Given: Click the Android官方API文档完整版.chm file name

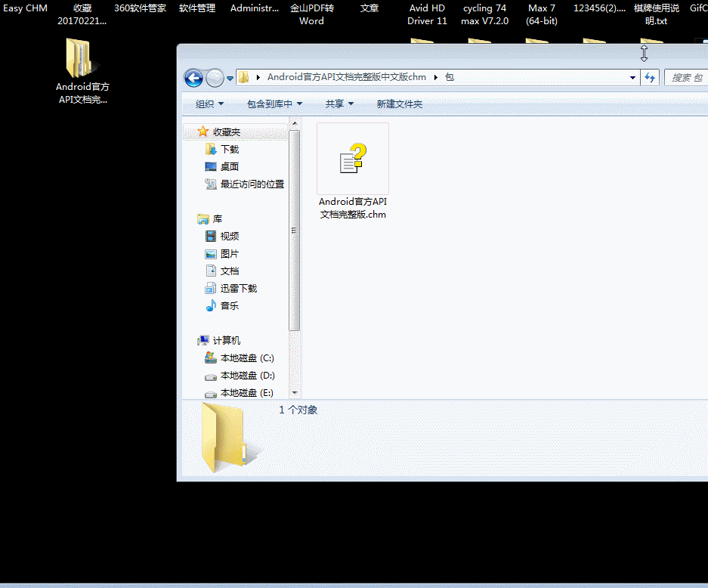Looking at the screenshot, I should (x=353, y=208).
